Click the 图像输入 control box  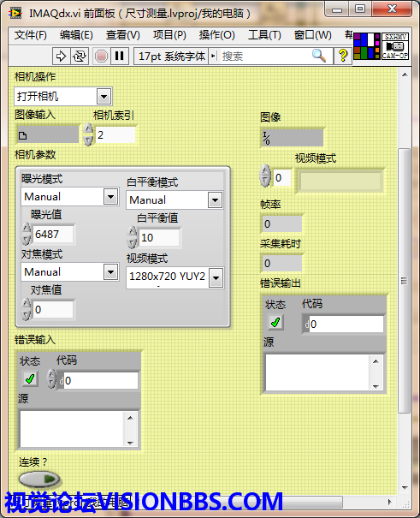point(48,134)
